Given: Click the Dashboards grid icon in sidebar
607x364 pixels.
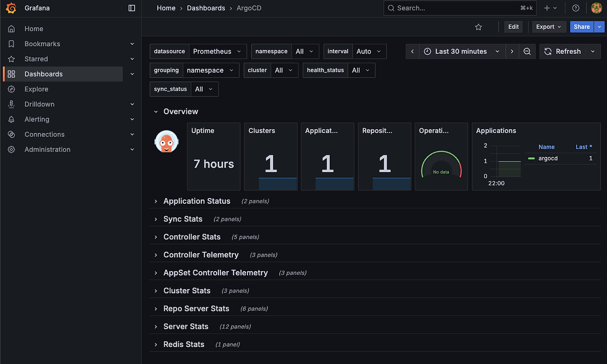Looking at the screenshot, I should pyautogui.click(x=11, y=74).
